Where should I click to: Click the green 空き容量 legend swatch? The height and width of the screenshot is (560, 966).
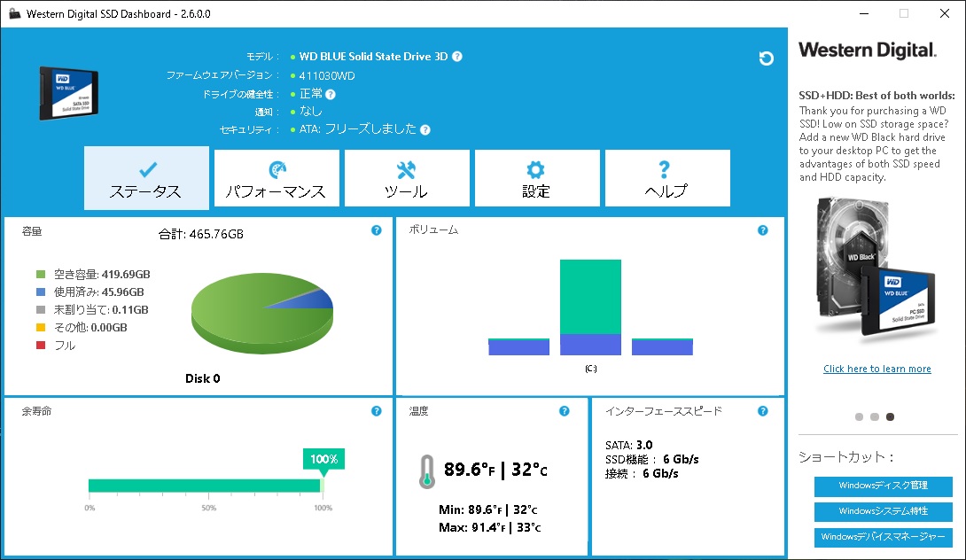41,274
